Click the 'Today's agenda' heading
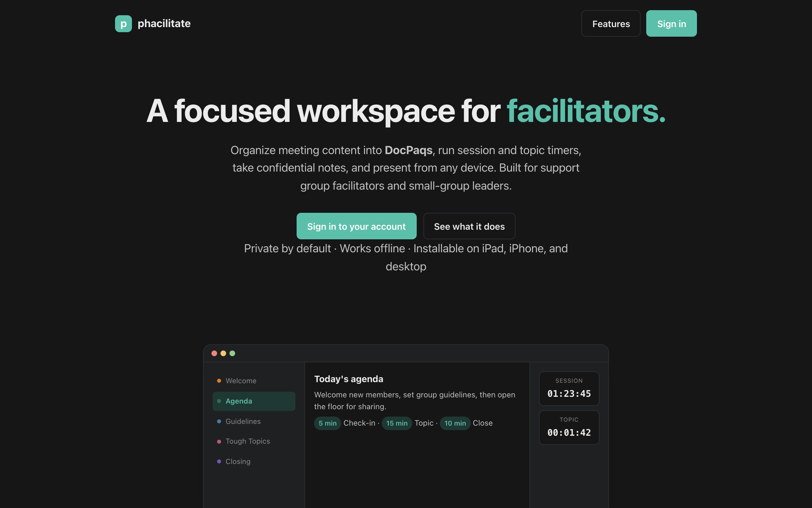The image size is (812, 508). 348,379
